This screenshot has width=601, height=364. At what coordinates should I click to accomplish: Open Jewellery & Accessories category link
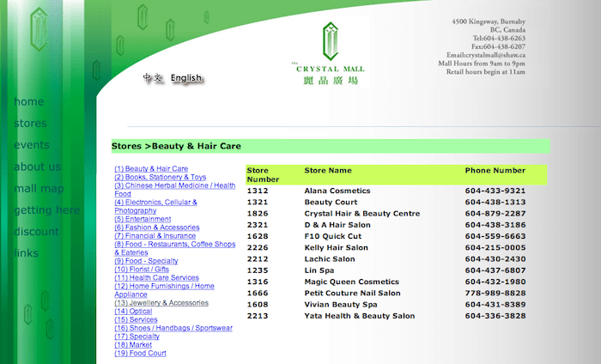click(161, 303)
